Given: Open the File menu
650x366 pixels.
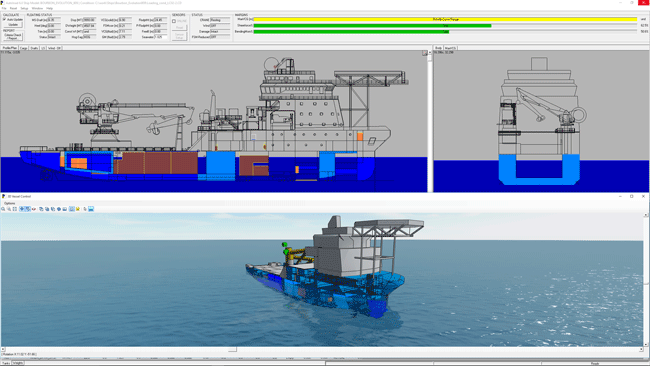Looking at the screenshot, I should point(4,8).
